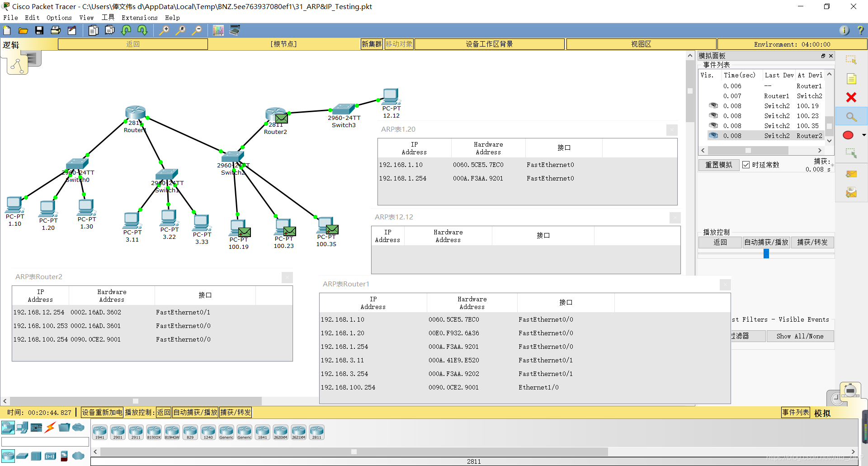The image size is (868, 466).
Task: Select the Connections lightning bolt category
Action: coord(50,427)
